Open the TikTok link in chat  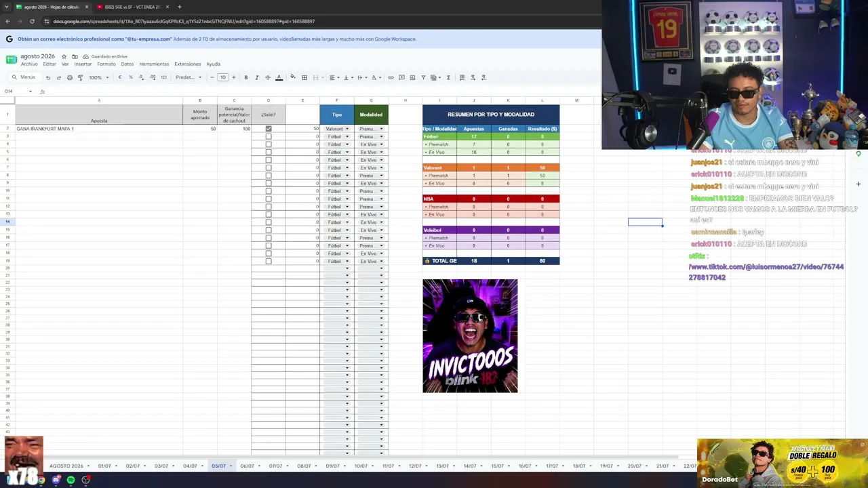tap(766, 272)
